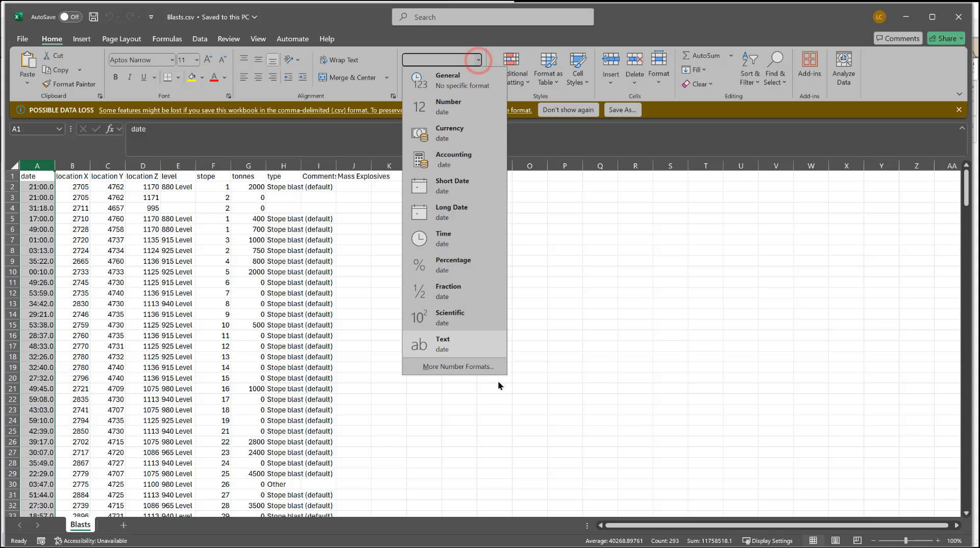This screenshot has width=980, height=548.
Task: Click the Center align icon
Action: (x=258, y=78)
